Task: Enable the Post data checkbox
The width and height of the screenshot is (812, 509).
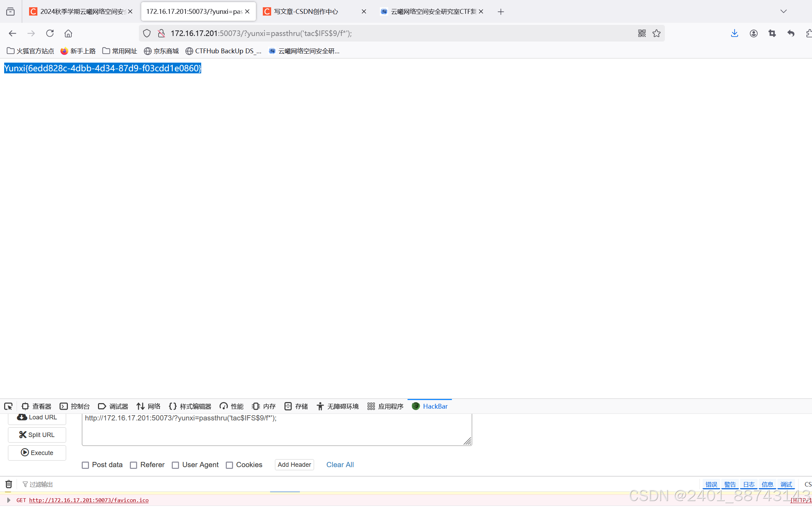Action: point(85,465)
